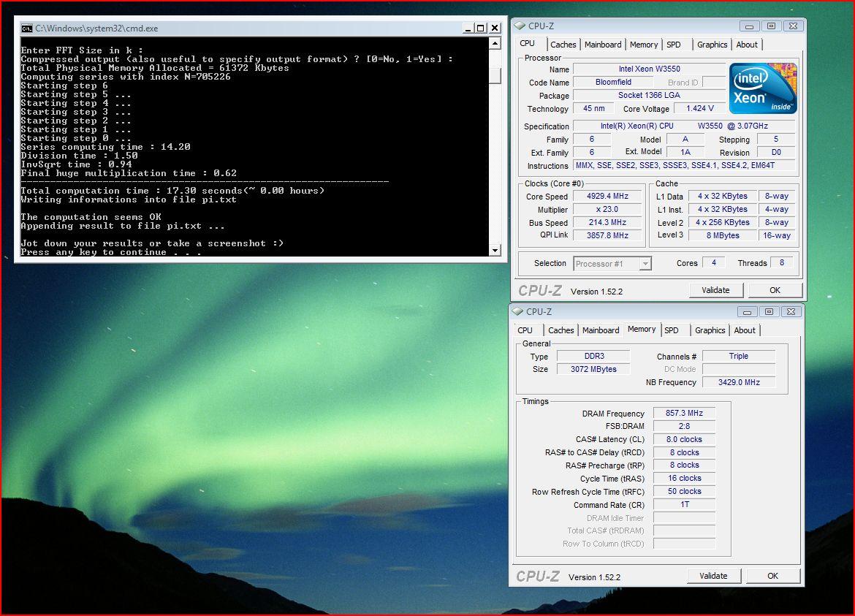Click the instructions list MMX, SSE field
Screen dimensions: 855x616
click(x=684, y=165)
